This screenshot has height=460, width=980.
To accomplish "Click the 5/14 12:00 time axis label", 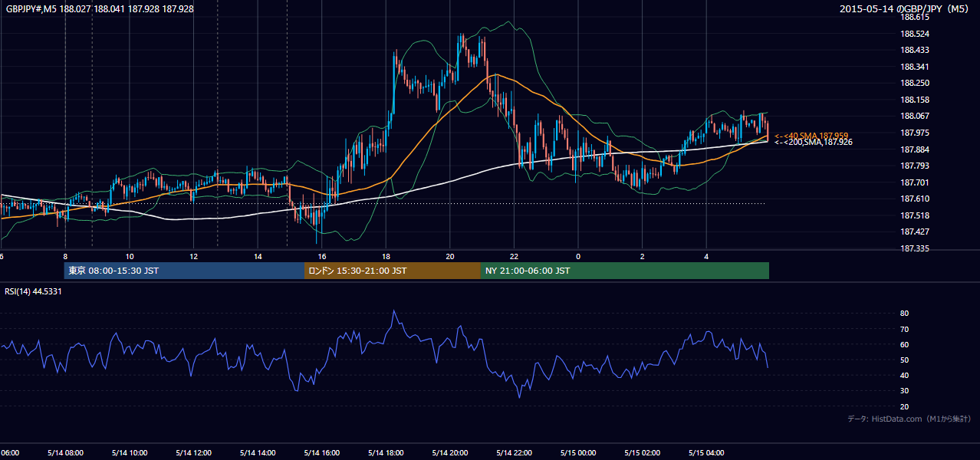I will click(193, 452).
